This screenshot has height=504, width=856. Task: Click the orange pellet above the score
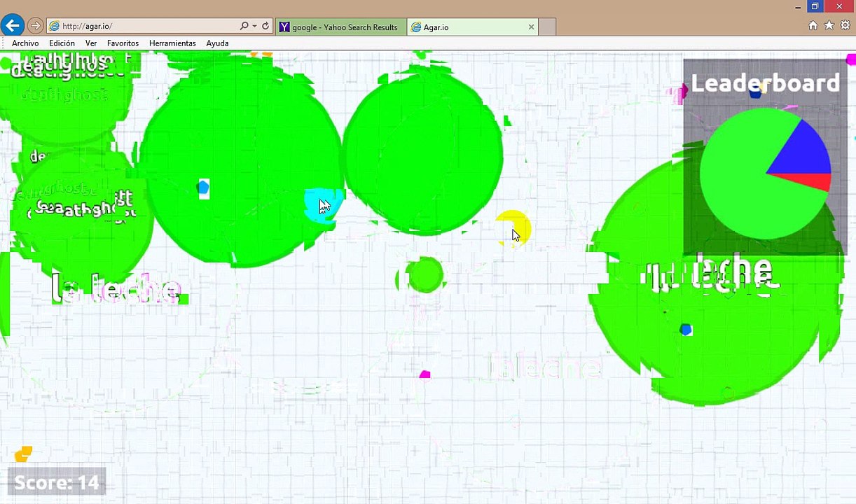tap(23, 454)
